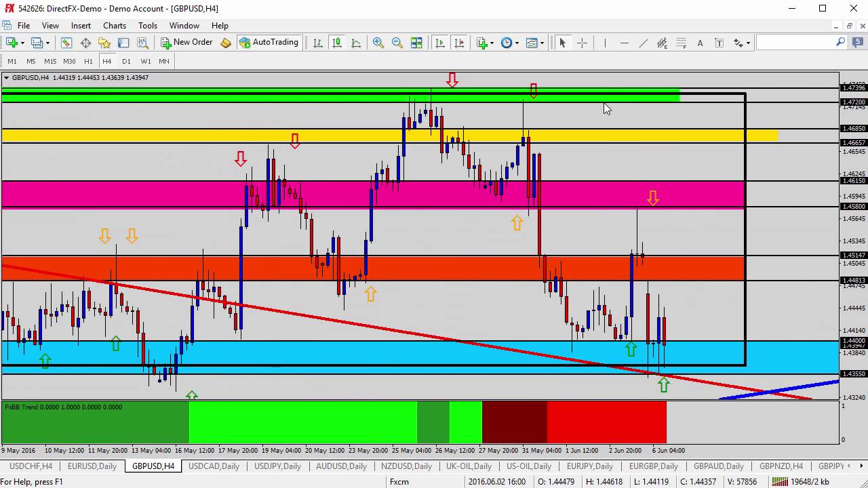This screenshot has width=868, height=488.
Task: Open the Navigator panel icon
Action: [x=104, y=43]
